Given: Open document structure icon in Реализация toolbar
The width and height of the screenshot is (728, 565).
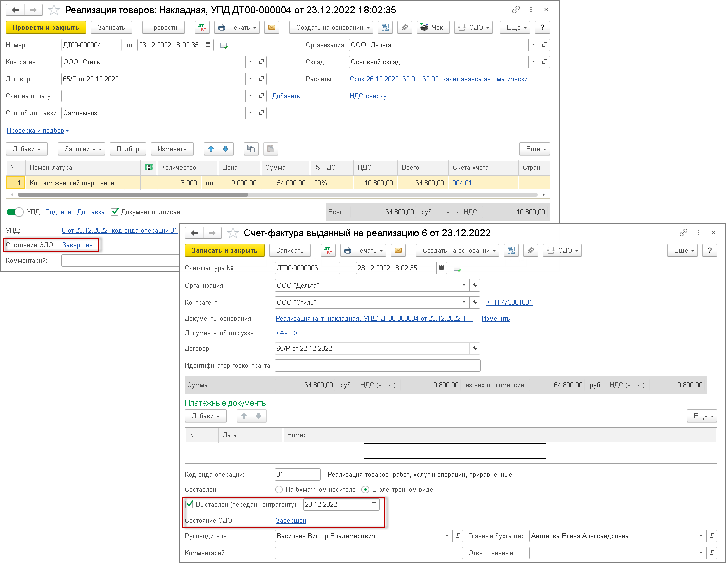Looking at the screenshot, I should [385, 27].
